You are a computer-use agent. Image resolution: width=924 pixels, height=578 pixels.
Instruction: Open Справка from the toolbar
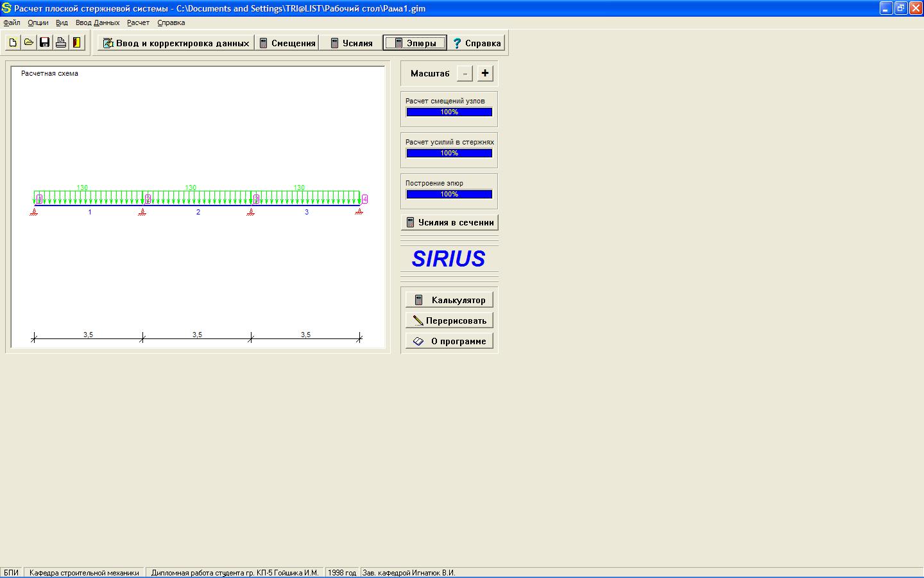(x=477, y=43)
